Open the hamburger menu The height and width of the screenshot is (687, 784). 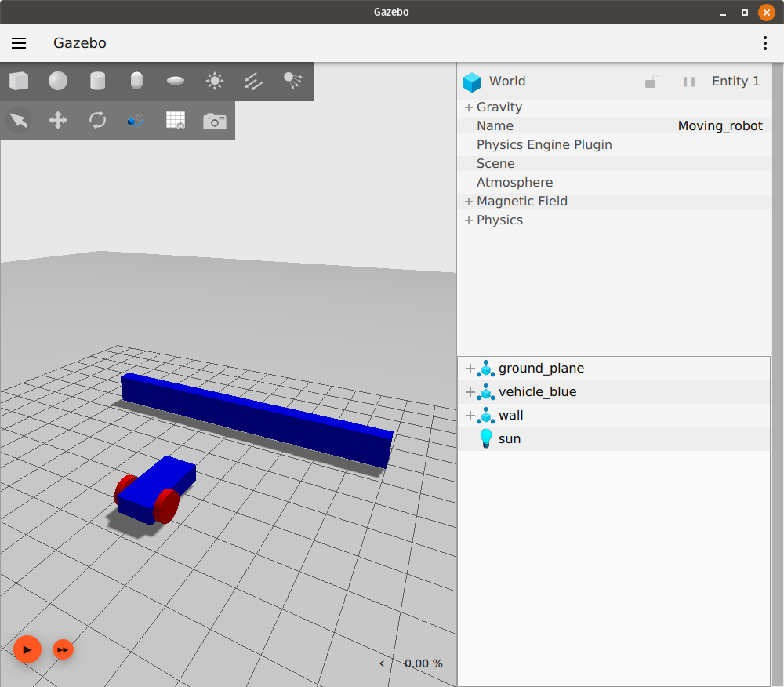(19, 43)
